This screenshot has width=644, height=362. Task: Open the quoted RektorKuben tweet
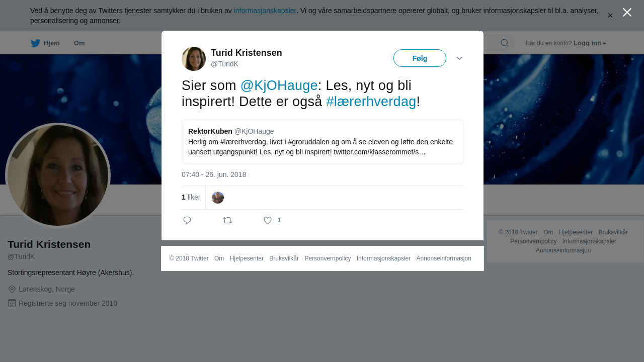(x=323, y=141)
